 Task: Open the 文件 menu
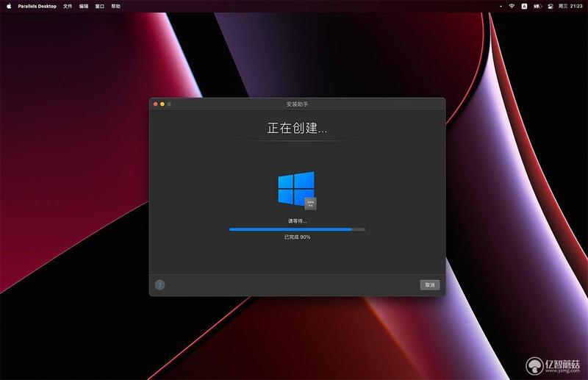(x=68, y=7)
